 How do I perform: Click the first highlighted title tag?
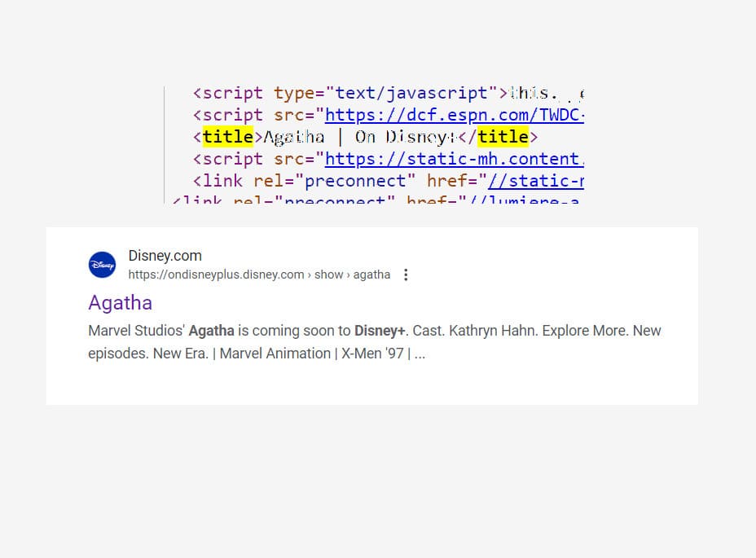point(227,137)
